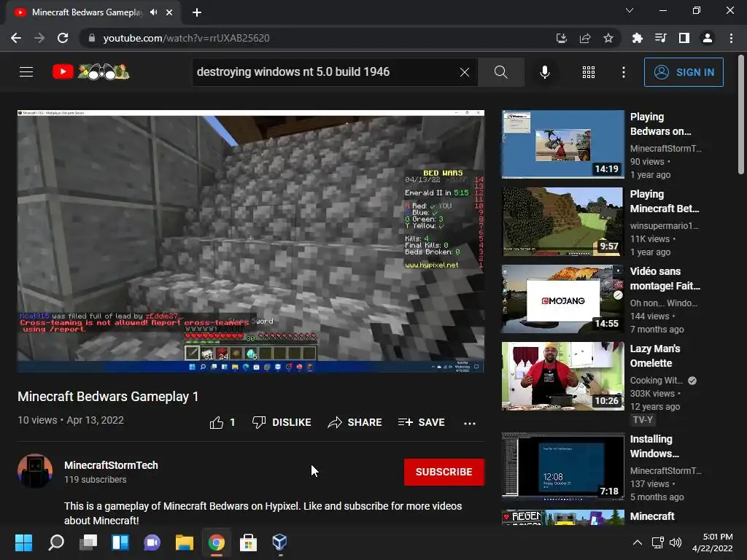This screenshot has width=747, height=560.
Task: Show hidden system tray icons
Action: click(x=638, y=542)
